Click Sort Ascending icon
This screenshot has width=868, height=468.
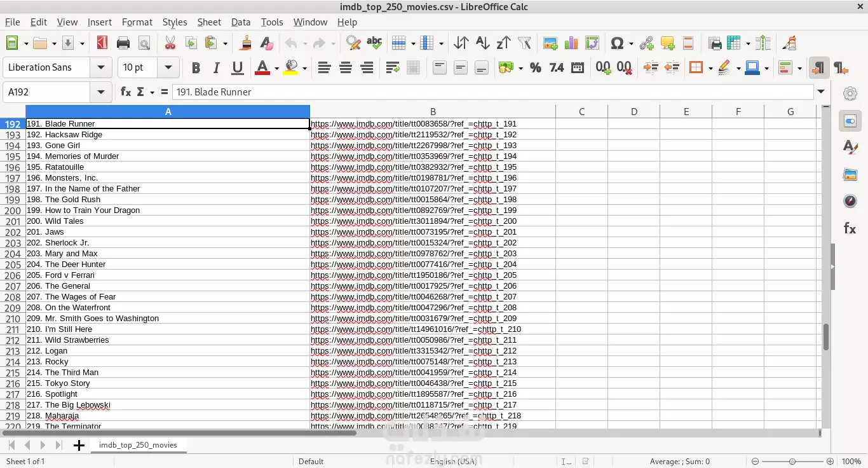click(x=482, y=43)
